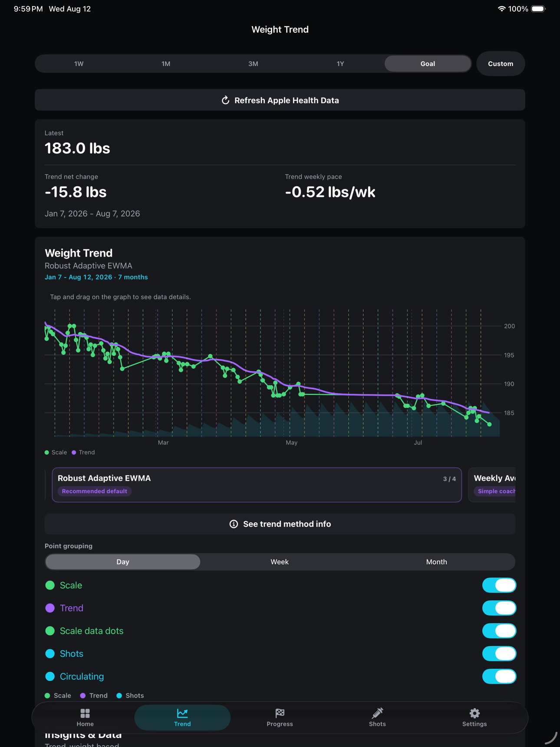Select the 1W time range
This screenshot has width=560, height=747.
(x=79, y=64)
